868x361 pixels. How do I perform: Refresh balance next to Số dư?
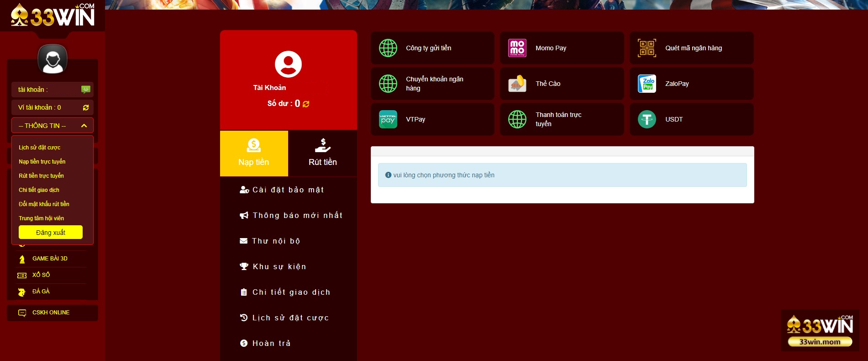[306, 104]
